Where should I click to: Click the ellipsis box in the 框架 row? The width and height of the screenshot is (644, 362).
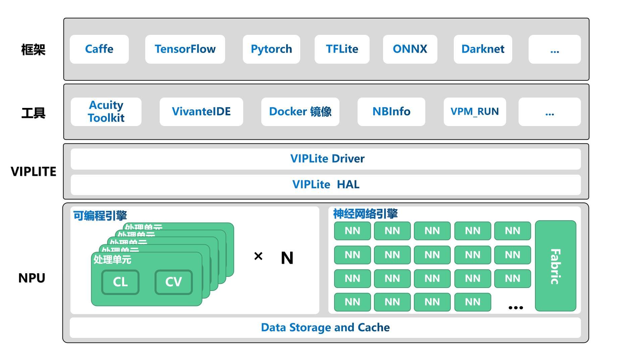(x=554, y=49)
